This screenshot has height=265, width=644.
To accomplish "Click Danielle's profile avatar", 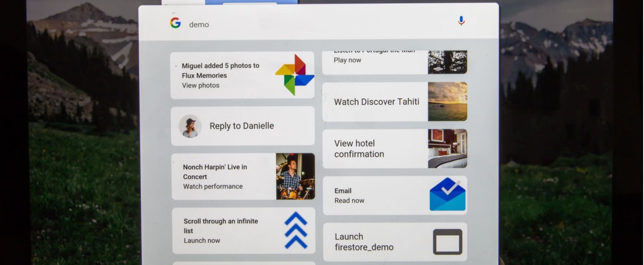I will pos(190,126).
